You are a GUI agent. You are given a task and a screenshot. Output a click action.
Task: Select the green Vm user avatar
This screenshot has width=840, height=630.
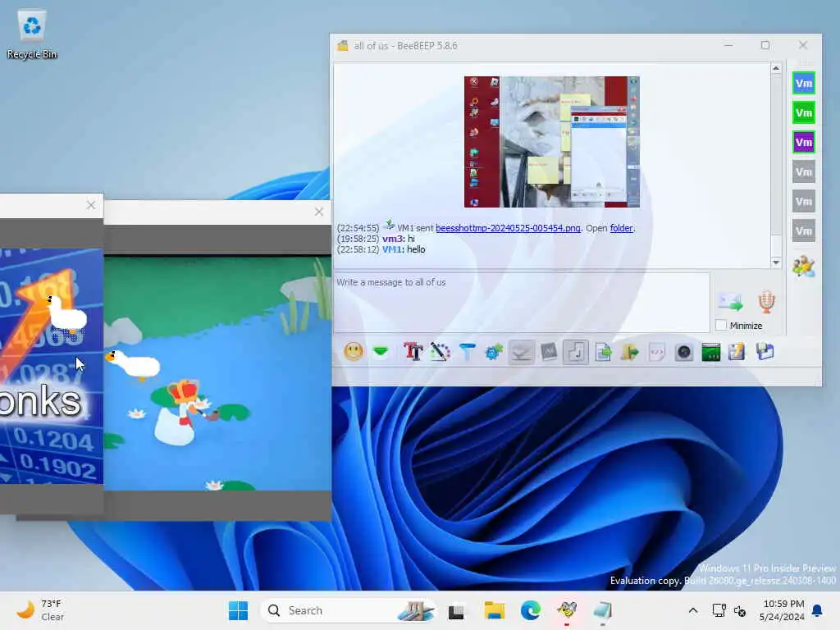804,113
